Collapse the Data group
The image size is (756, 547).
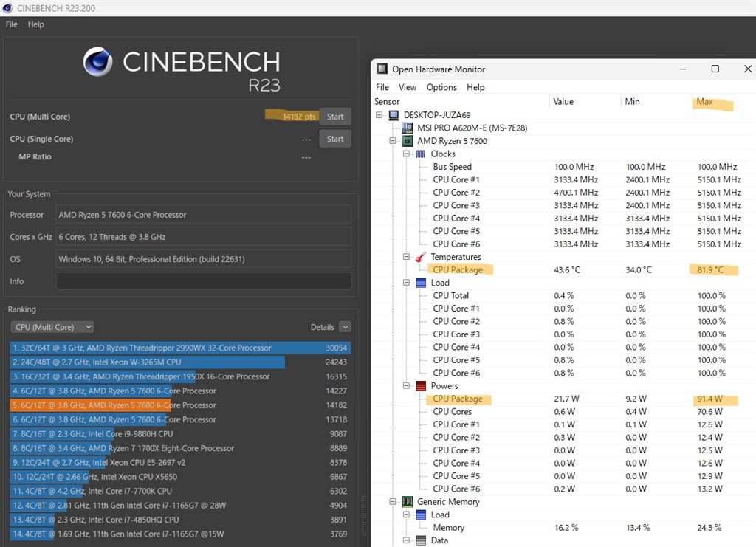[x=407, y=541]
